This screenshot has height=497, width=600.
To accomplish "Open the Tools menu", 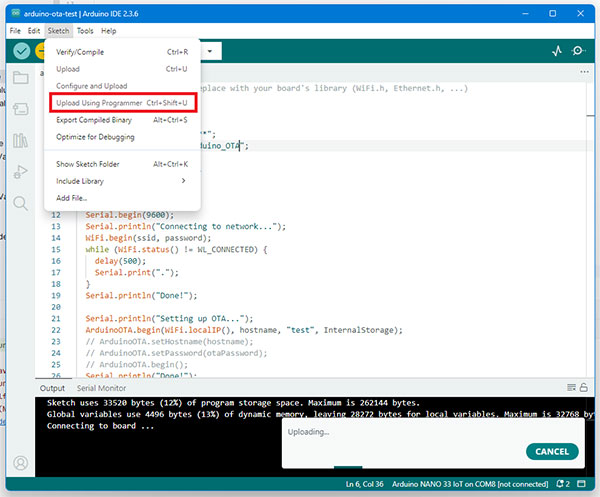I will (x=85, y=31).
